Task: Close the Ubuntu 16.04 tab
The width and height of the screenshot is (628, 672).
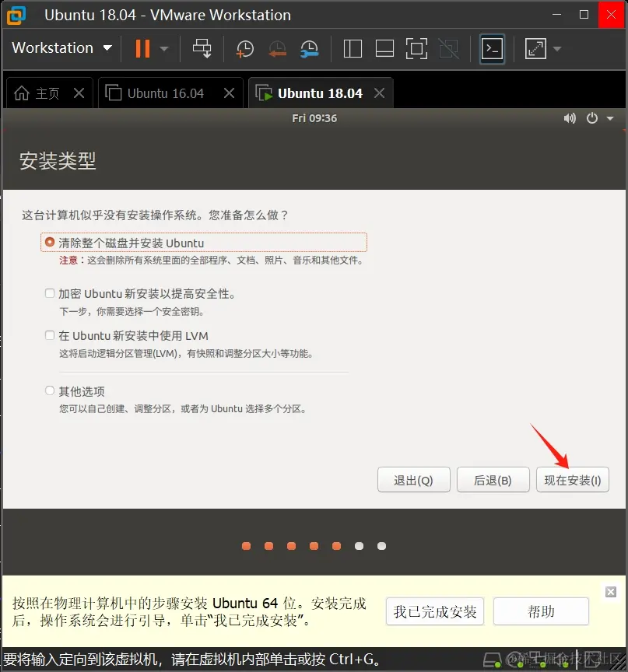Action: 230,93
